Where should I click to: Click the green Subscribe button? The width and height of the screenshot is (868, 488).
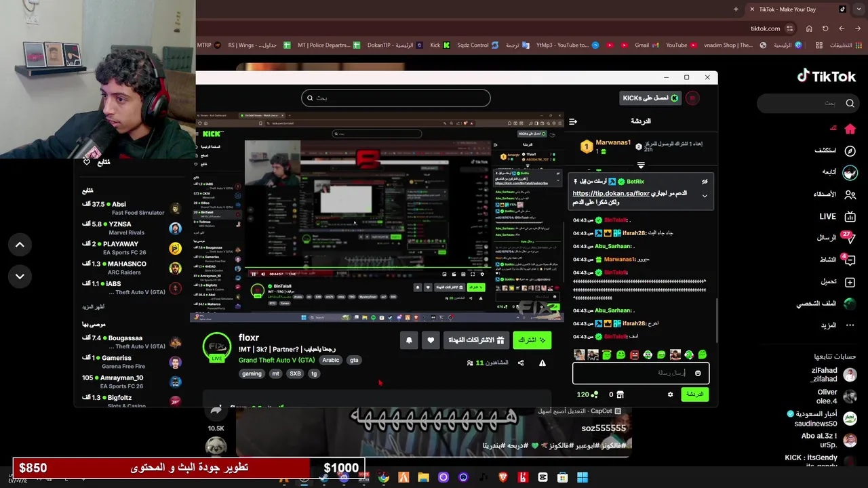point(532,340)
